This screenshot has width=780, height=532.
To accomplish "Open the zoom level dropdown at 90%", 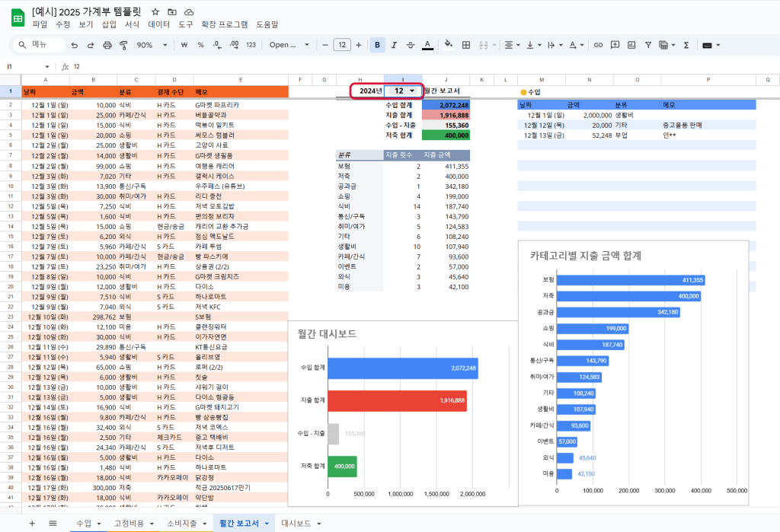I will pyautogui.click(x=149, y=45).
